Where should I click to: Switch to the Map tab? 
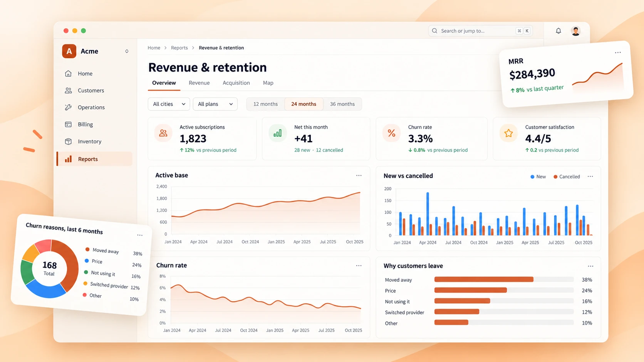coord(268,83)
